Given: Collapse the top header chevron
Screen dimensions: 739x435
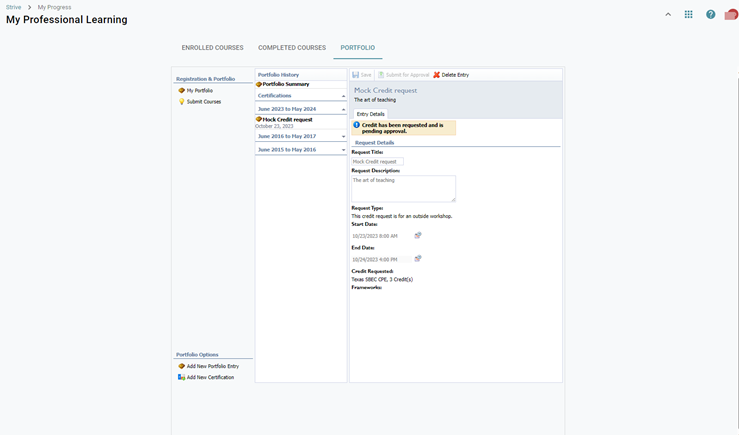Looking at the screenshot, I should pos(668,15).
